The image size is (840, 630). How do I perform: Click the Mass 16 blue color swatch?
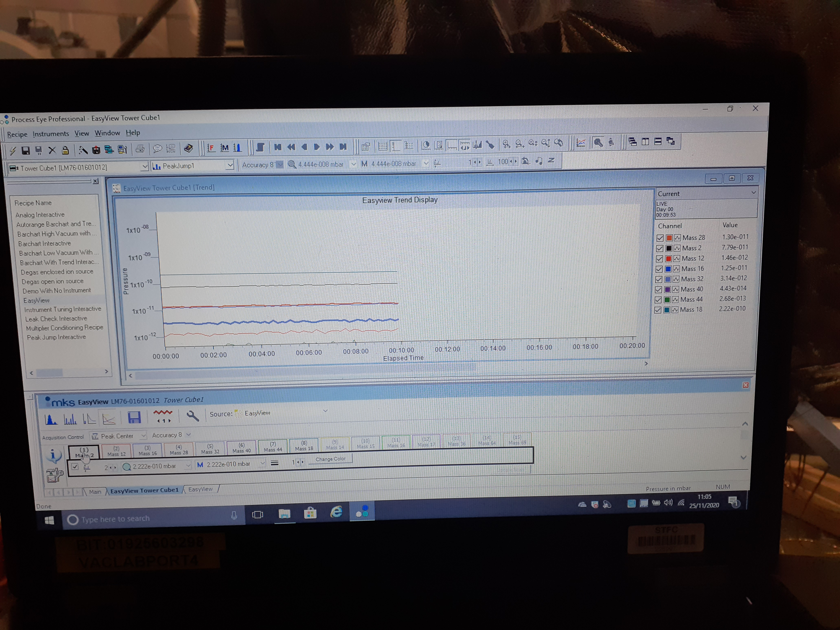(x=668, y=269)
